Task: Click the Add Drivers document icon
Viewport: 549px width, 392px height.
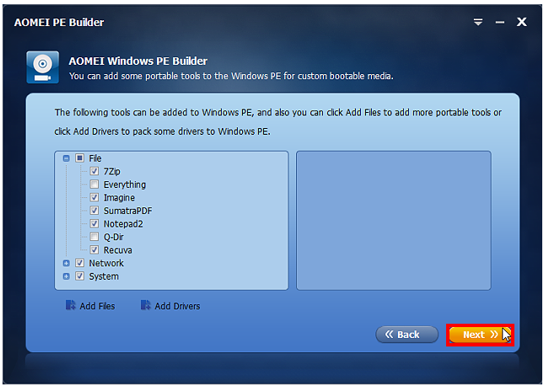Action: pyautogui.click(x=145, y=305)
